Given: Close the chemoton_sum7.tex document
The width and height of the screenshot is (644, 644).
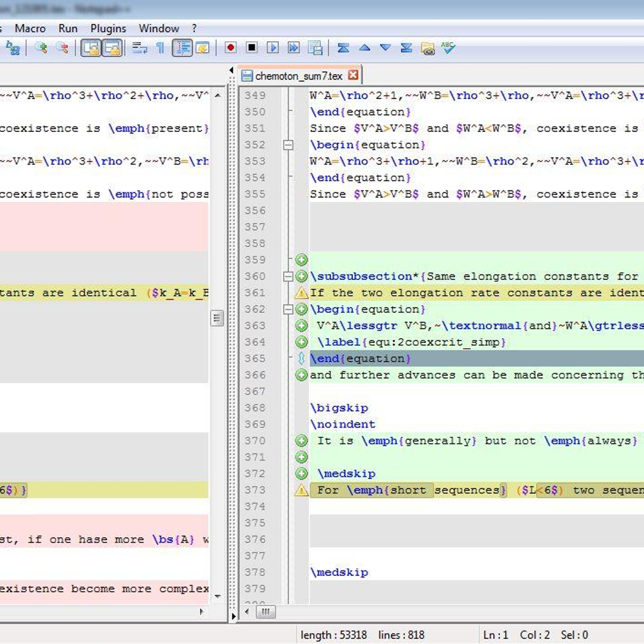Looking at the screenshot, I should point(353,75).
